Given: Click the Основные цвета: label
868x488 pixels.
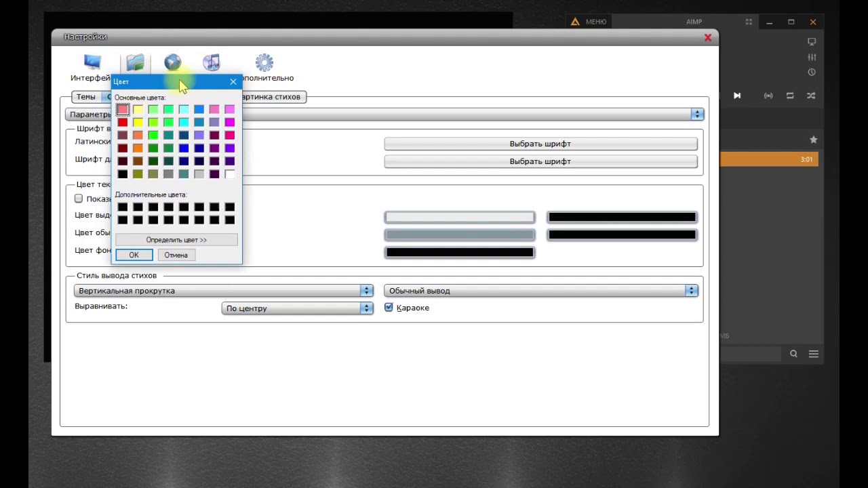Looking at the screenshot, I should tap(140, 98).
